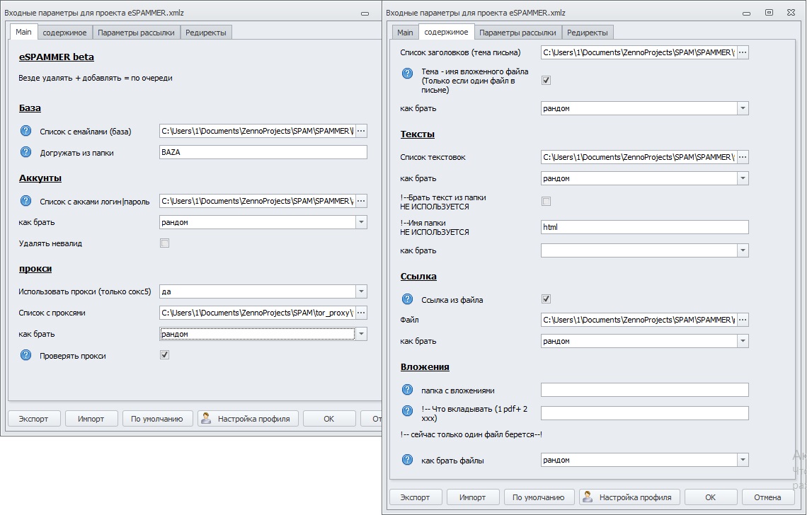Click help icon for Список с емайлами (база)
The height and width of the screenshot is (515, 812).
[26, 131]
